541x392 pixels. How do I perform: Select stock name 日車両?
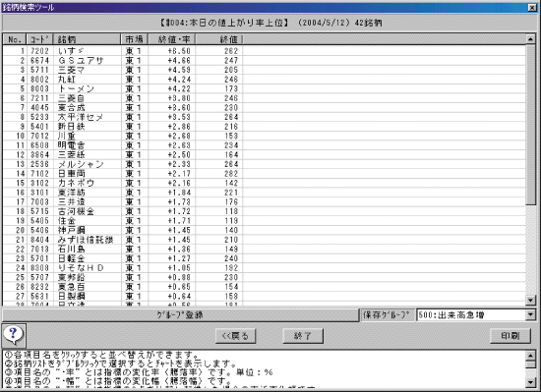point(71,174)
